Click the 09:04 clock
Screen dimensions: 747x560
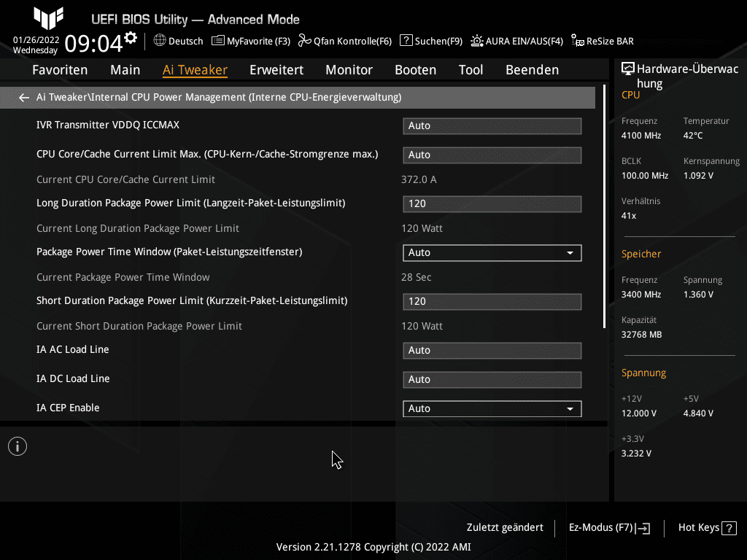[93, 43]
